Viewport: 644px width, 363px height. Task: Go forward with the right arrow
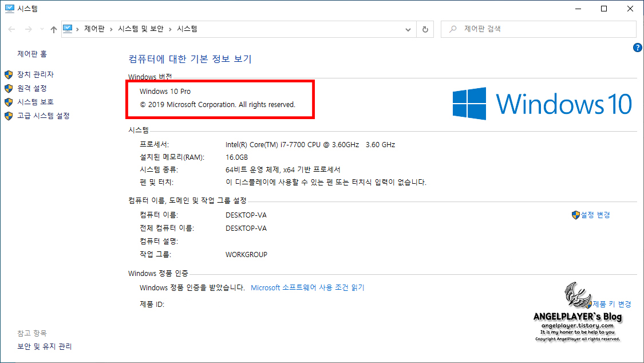tap(29, 29)
